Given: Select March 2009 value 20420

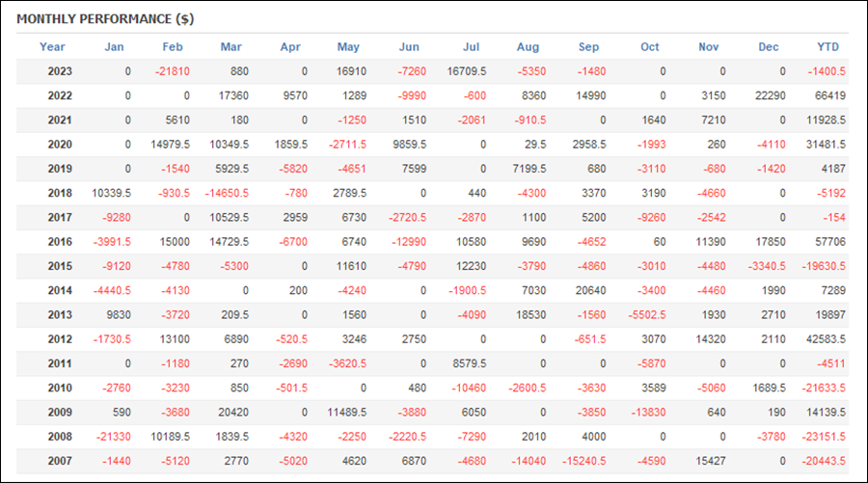Looking at the screenshot, I should tap(233, 413).
